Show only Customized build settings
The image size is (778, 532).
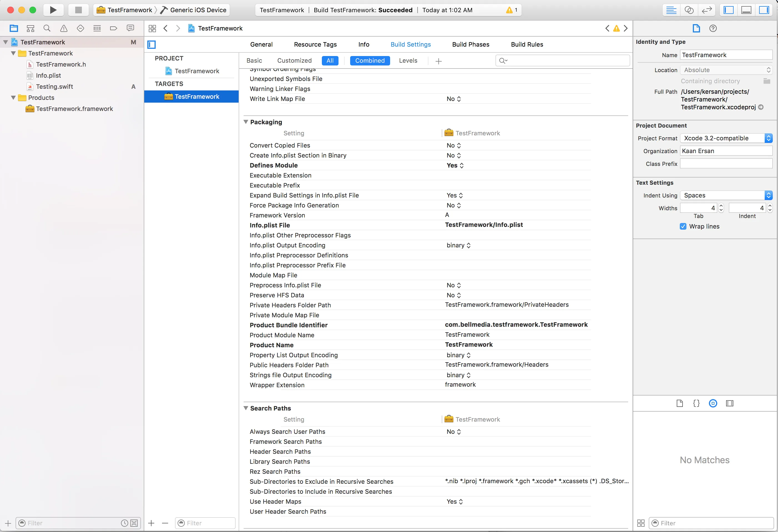click(294, 60)
